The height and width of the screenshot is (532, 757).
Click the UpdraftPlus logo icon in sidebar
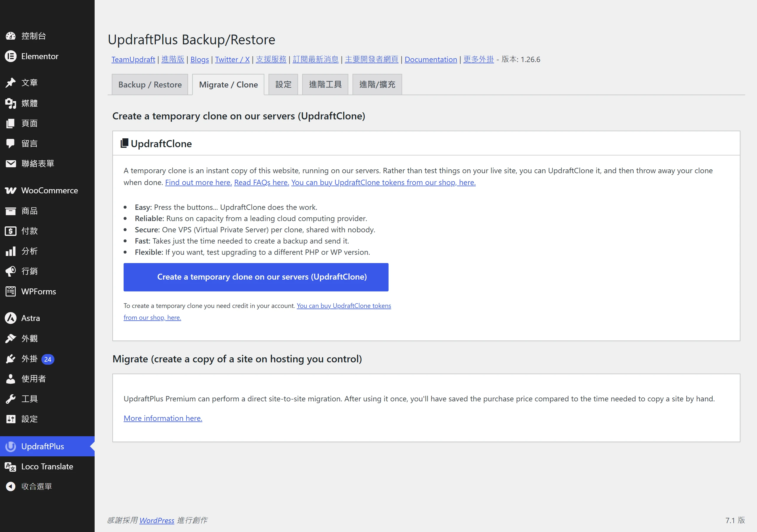(x=11, y=446)
